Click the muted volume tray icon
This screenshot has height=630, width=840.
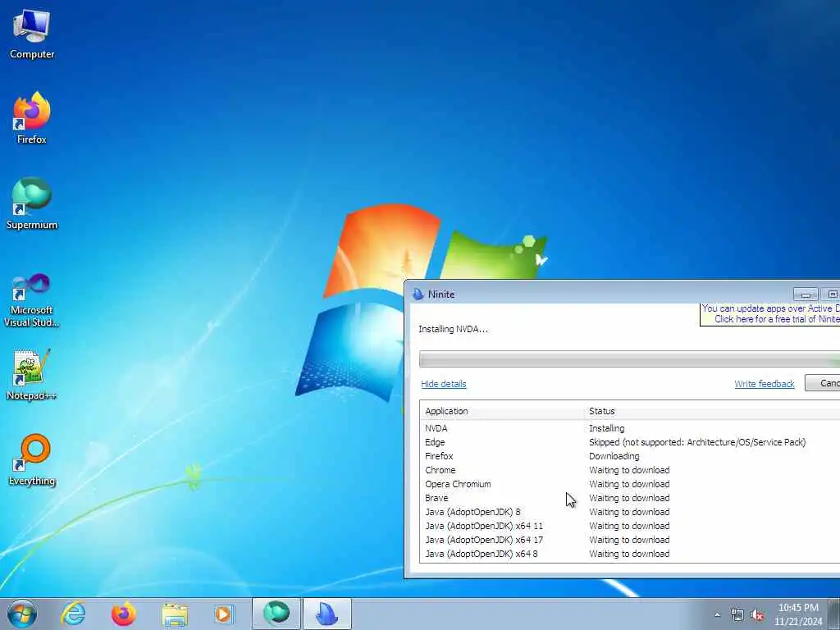757,615
